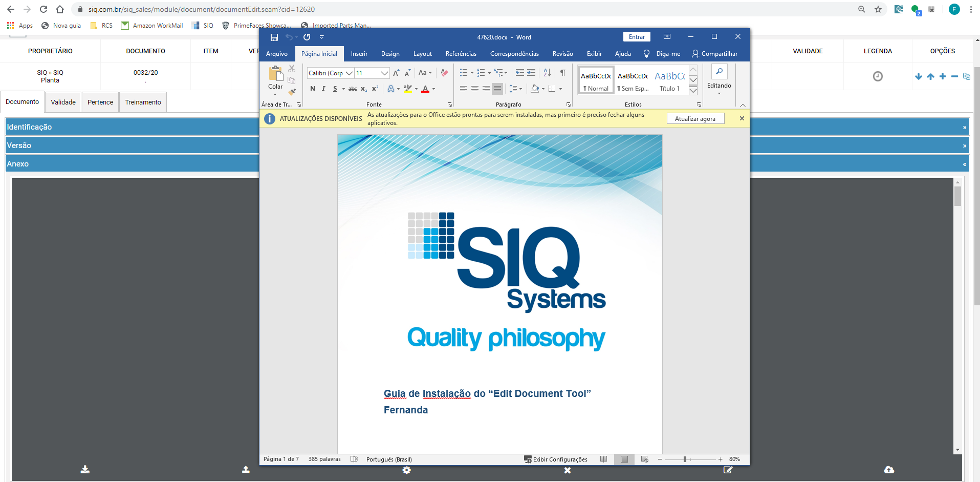
Task: Align text to the left
Action: click(463, 89)
